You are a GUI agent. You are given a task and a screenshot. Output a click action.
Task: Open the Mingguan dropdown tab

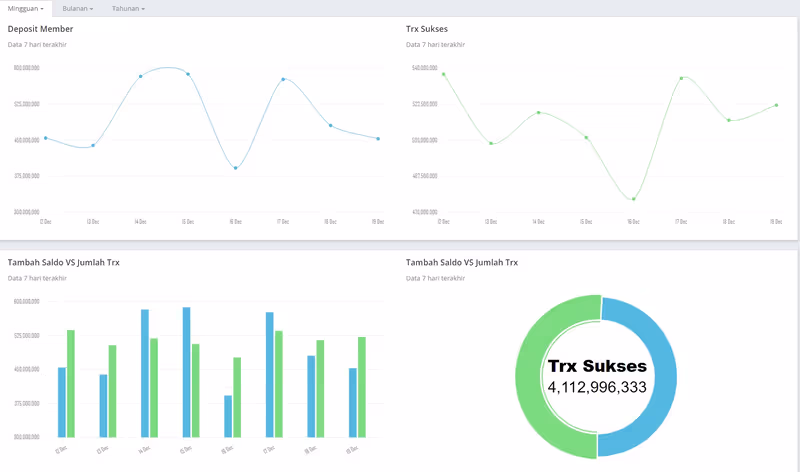[26, 8]
